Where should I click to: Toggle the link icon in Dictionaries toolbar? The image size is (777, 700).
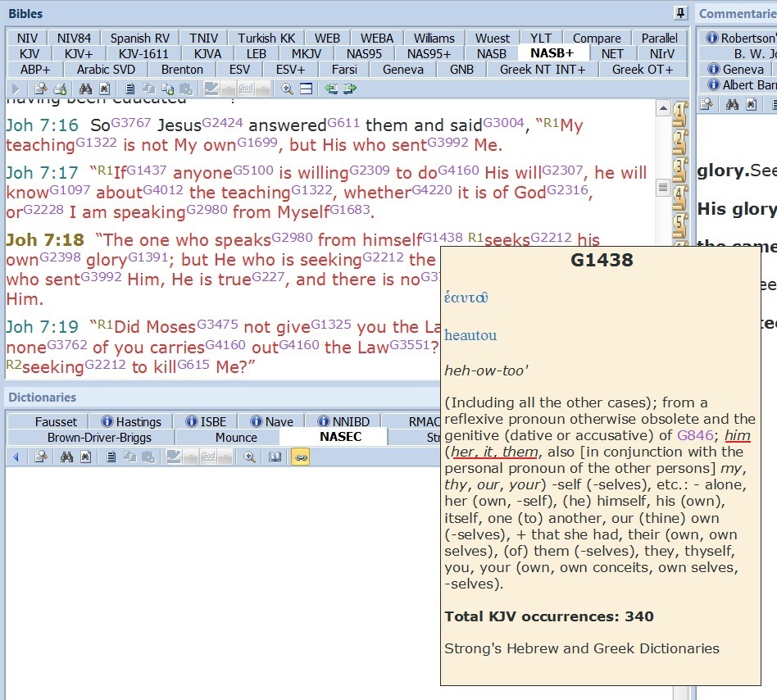tap(300, 457)
